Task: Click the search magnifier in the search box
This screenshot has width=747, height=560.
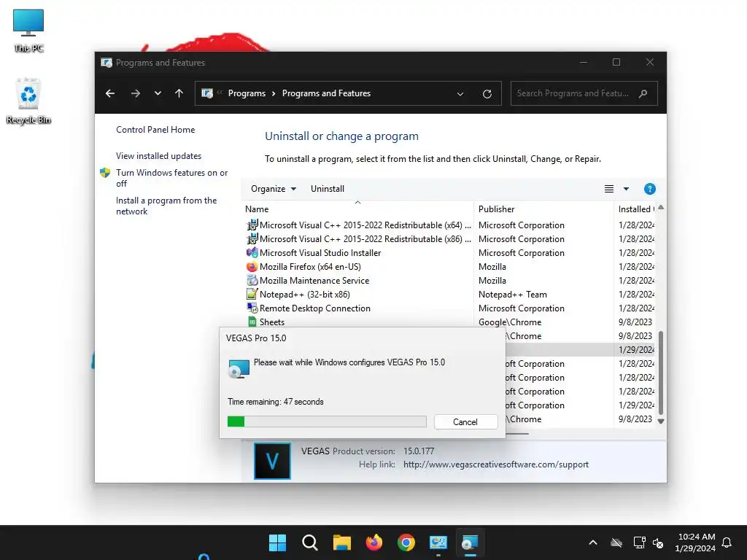Action: click(643, 93)
